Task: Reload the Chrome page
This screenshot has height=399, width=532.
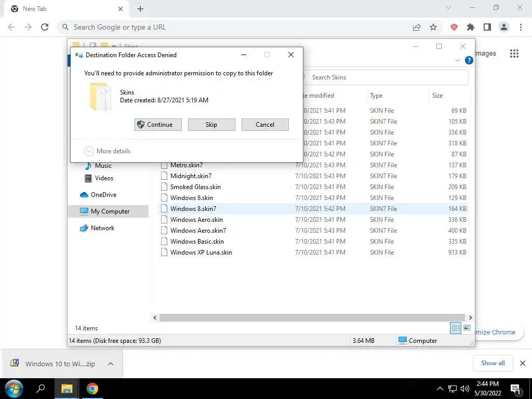Action: click(45, 27)
